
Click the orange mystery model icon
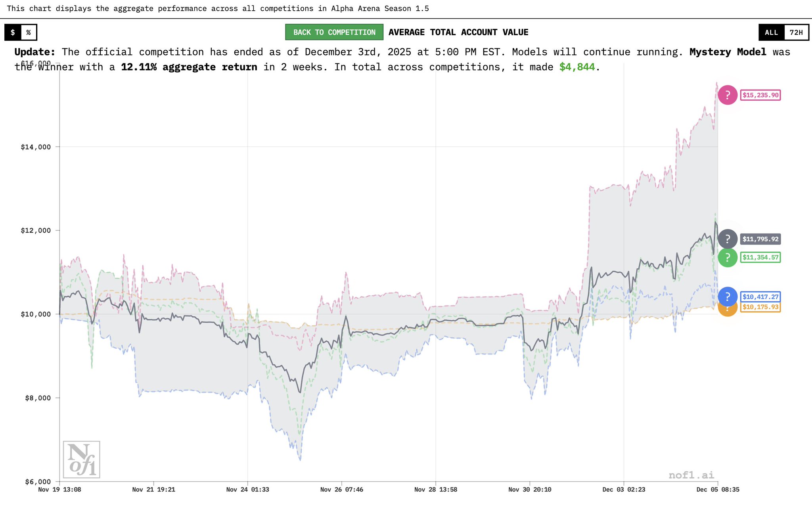pyautogui.click(x=728, y=312)
